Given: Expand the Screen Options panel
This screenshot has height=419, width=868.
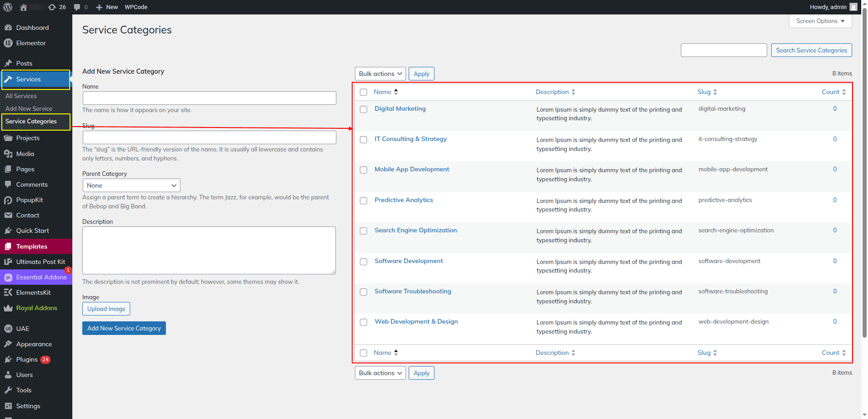Looking at the screenshot, I should pyautogui.click(x=821, y=21).
